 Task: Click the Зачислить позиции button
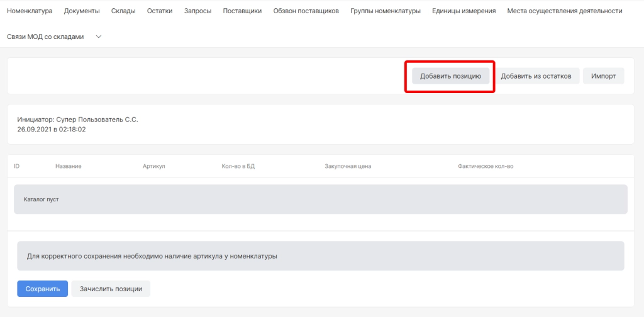point(111,289)
